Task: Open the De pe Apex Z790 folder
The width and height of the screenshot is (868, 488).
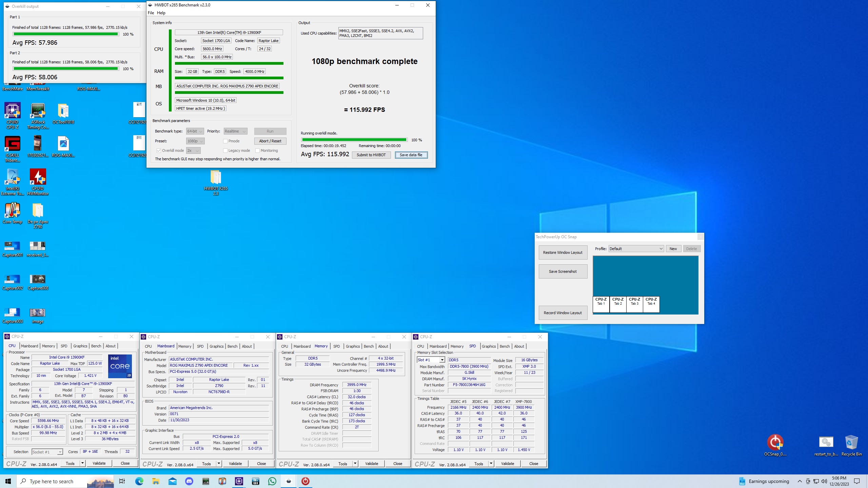Action: pos(38,215)
